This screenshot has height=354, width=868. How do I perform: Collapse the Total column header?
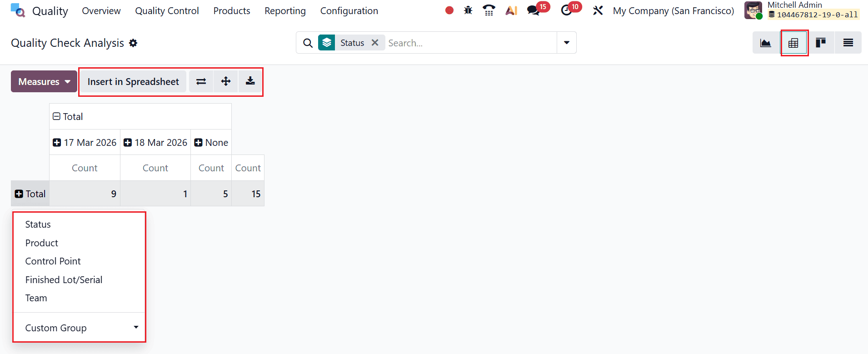[57, 117]
